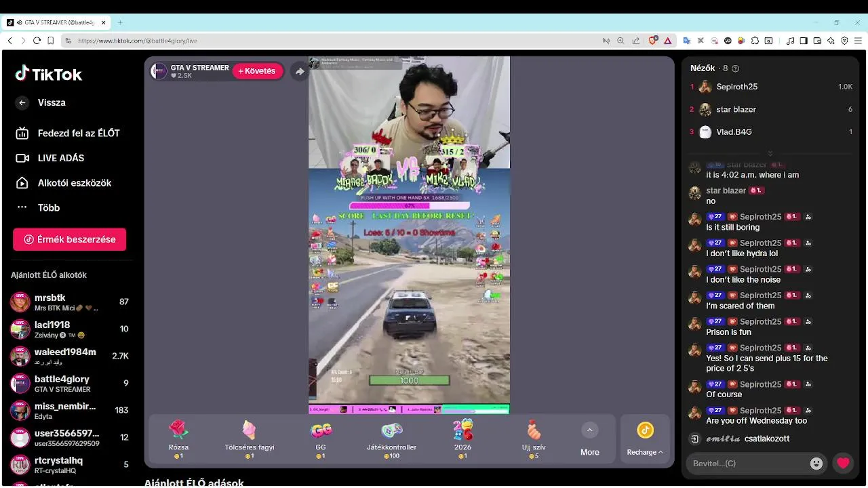Close the GTA V STREAMER tab
This screenshot has width=868, height=488.
click(104, 22)
